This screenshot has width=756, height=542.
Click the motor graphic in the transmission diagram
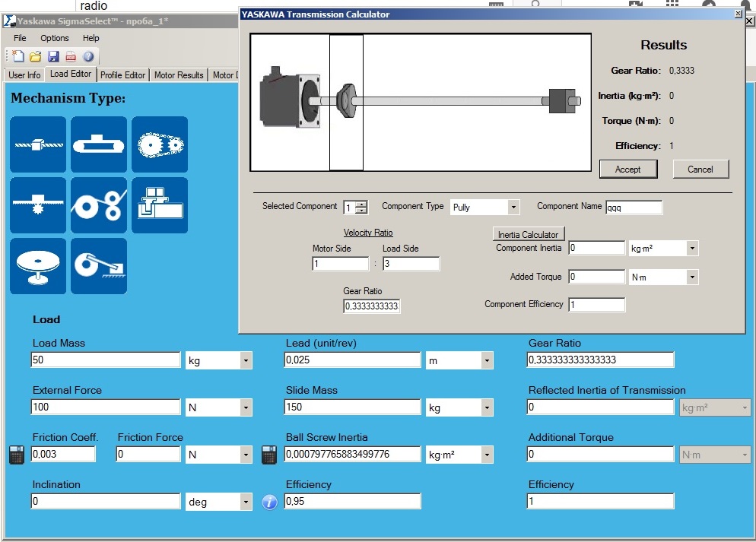290,97
